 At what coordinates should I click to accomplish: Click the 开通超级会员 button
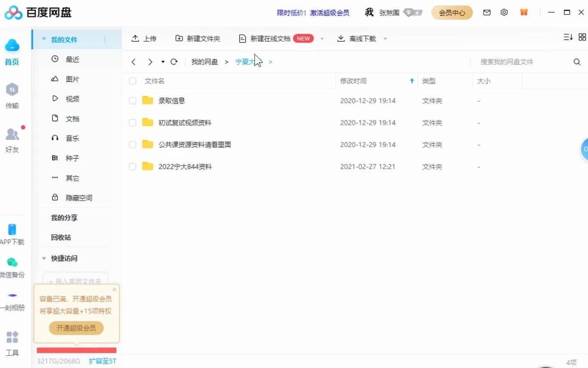click(x=76, y=328)
